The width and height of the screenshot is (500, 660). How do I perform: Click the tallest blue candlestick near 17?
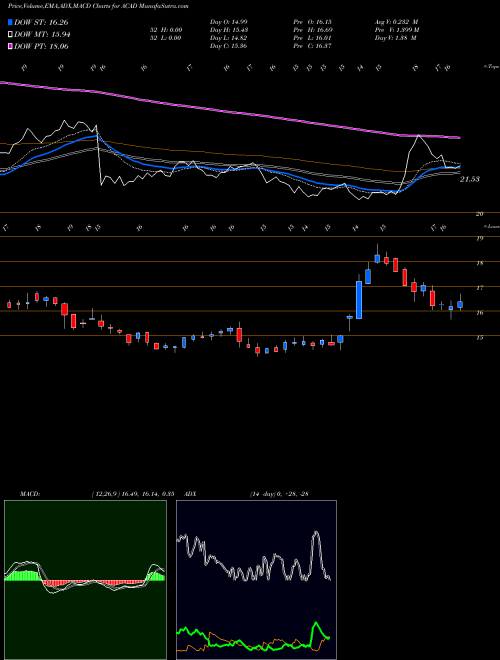point(359,300)
